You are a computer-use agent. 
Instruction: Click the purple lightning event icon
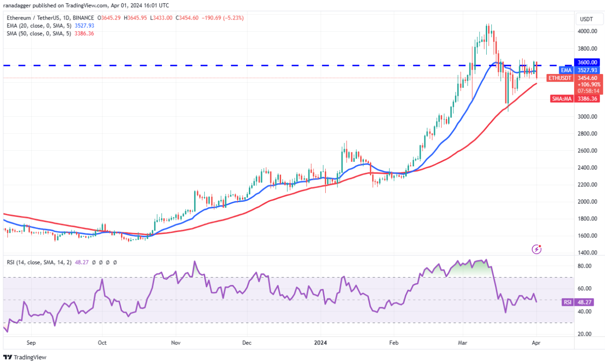[537, 249]
